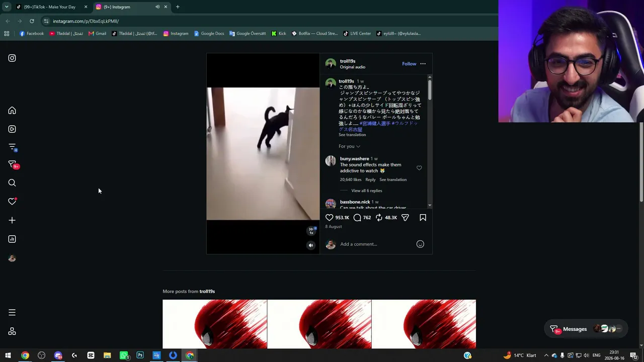This screenshot has height=362, width=644.
Task: Open a new browser tab
Action: tap(178, 7)
